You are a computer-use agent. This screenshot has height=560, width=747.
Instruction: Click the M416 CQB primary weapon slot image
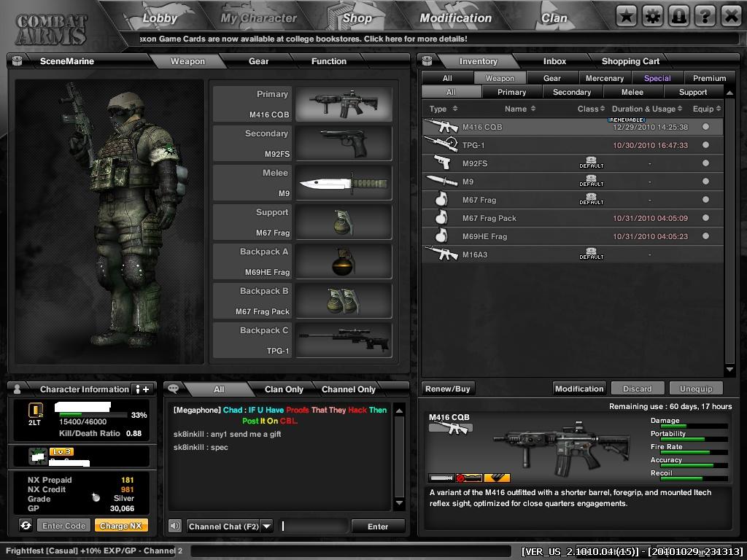tap(344, 104)
